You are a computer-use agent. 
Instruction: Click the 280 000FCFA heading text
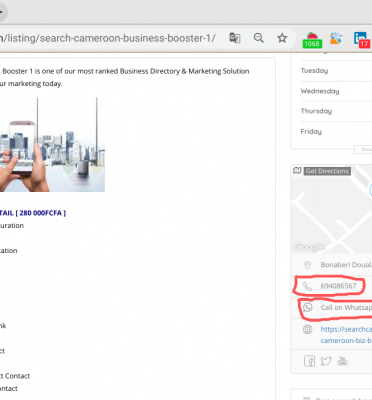pyautogui.click(x=33, y=213)
